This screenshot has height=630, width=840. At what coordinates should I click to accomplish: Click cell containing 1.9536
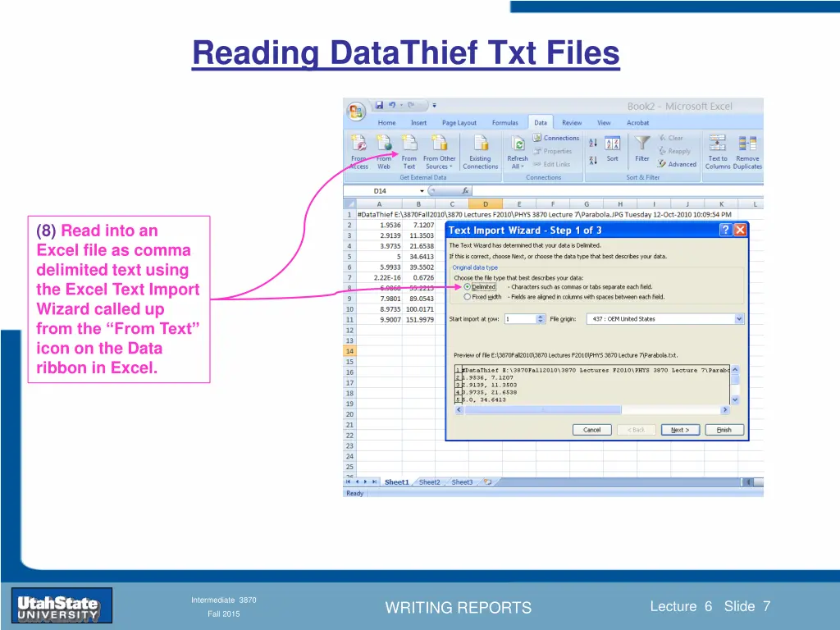(379, 225)
